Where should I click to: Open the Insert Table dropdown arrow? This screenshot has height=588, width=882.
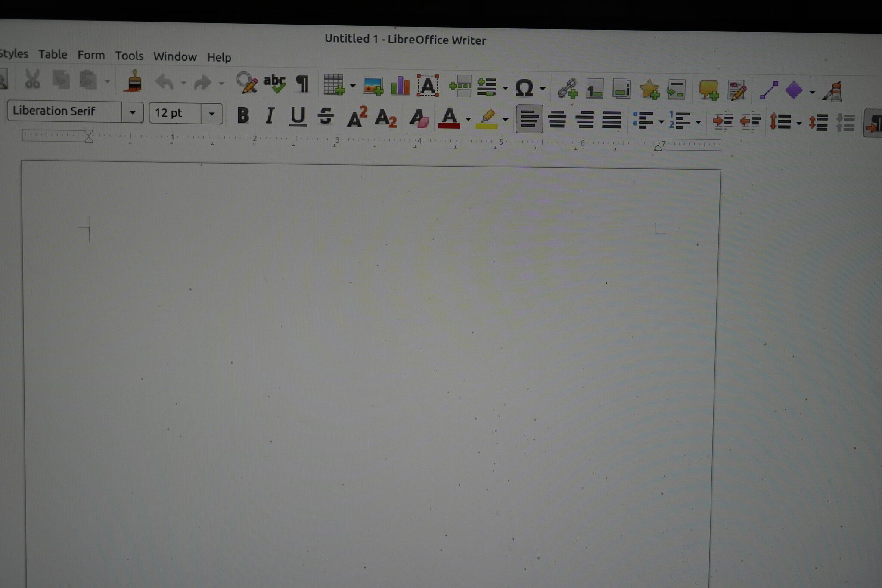click(x=353, y=86)
